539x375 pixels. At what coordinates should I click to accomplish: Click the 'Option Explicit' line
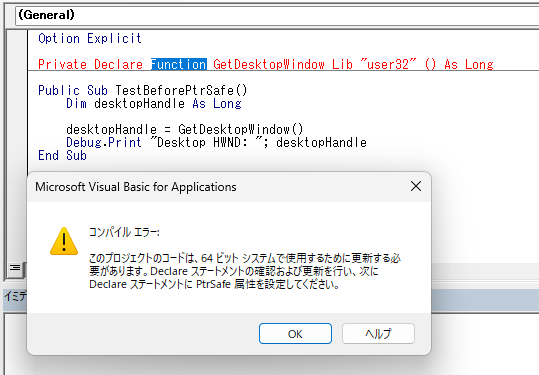[x=90, y=38]
